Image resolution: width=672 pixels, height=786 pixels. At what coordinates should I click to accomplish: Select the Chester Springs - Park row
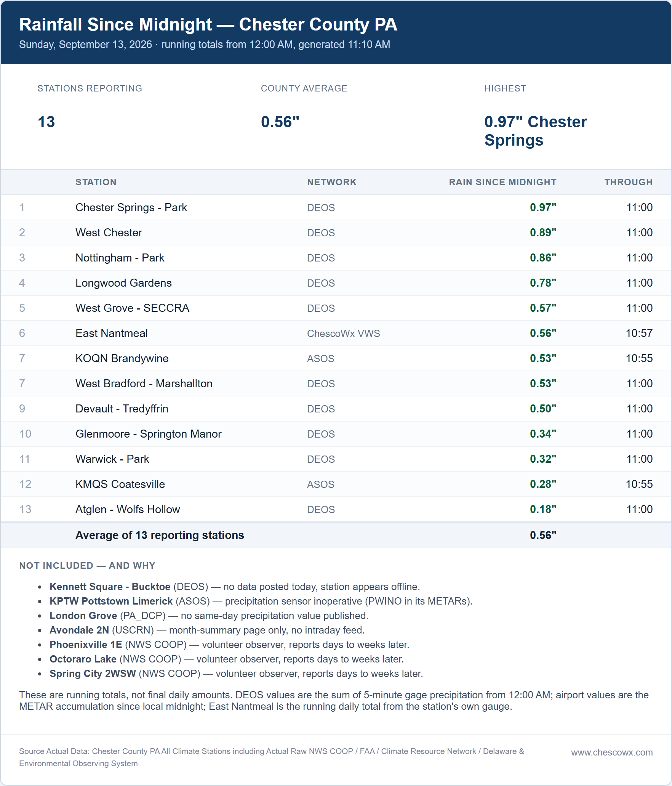tap(336, 207)
